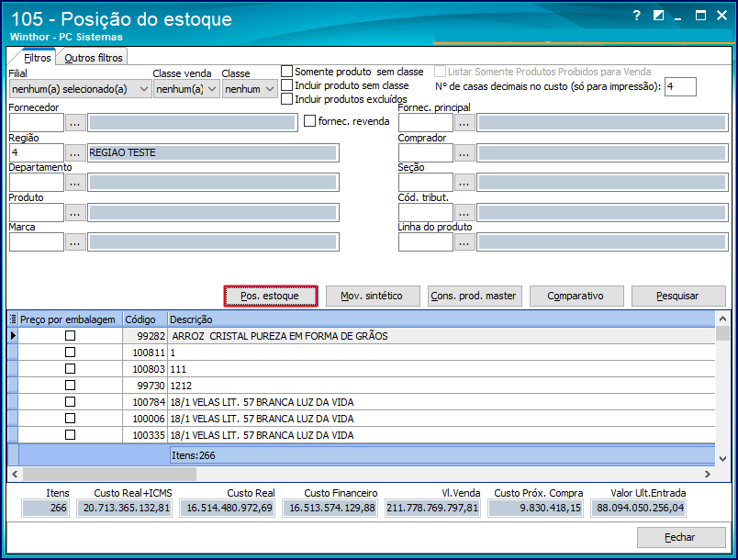The image size is (738, 560).
Task: Focus the Fornecedor code input field
Action: (36, 123)
